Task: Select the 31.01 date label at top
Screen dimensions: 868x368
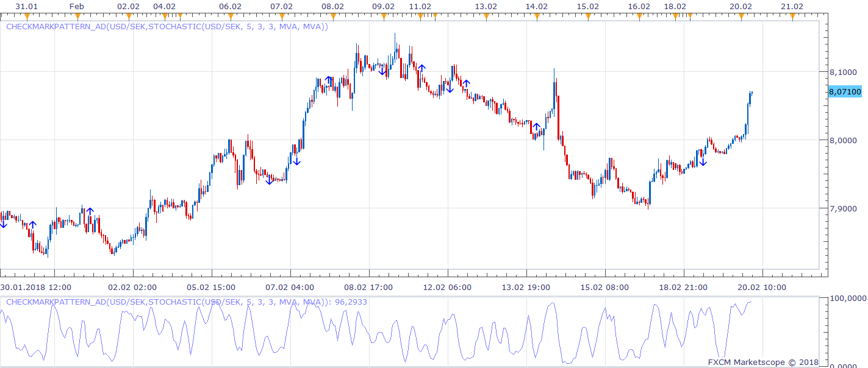Action: (26, 6)
